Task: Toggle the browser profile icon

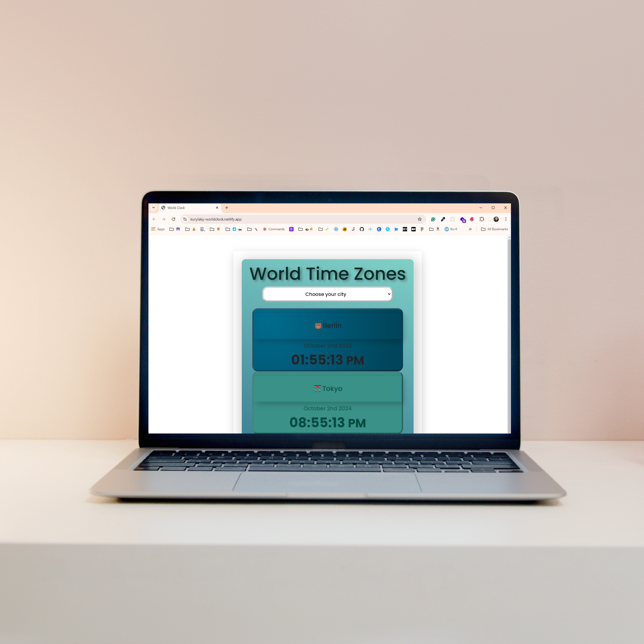Action: click(495, 219)
